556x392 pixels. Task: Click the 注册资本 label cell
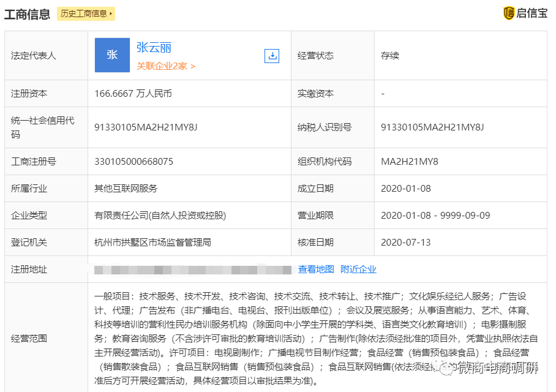click(x=46, y=93)
